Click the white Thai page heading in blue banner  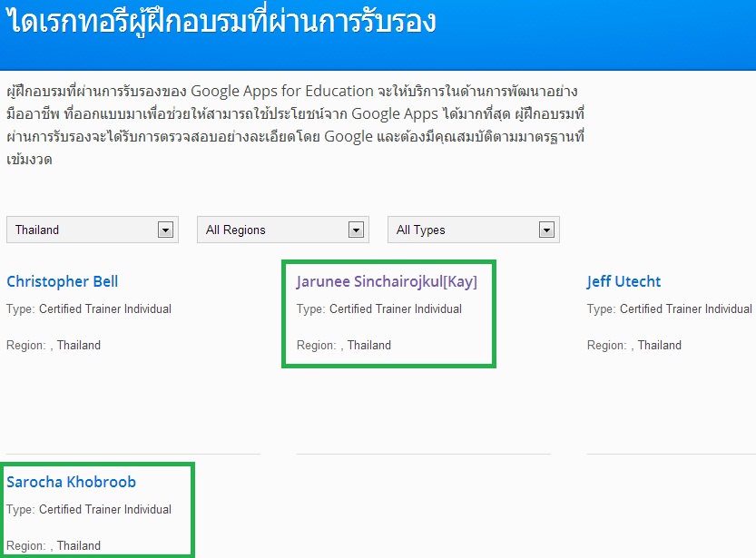[221, 22]
